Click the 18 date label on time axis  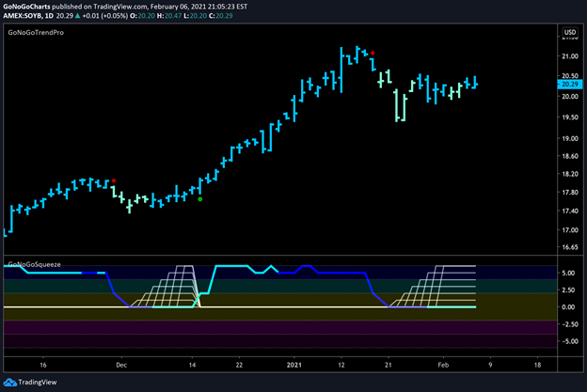coord(537,365)
